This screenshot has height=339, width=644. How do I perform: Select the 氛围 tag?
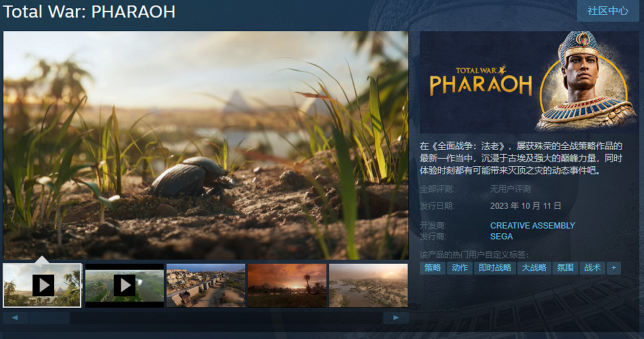point(565,268)
